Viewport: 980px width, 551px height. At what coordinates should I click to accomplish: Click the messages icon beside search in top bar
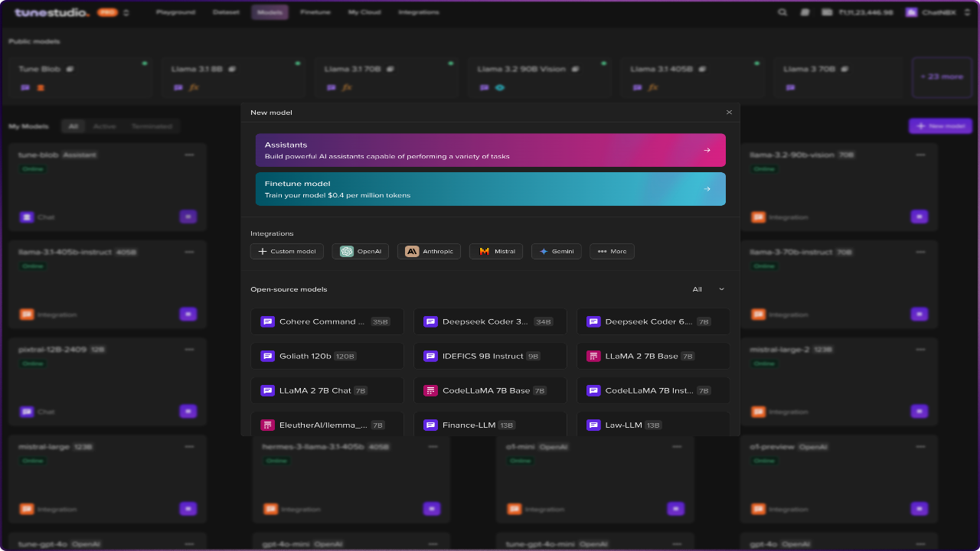tap(805, 12)
